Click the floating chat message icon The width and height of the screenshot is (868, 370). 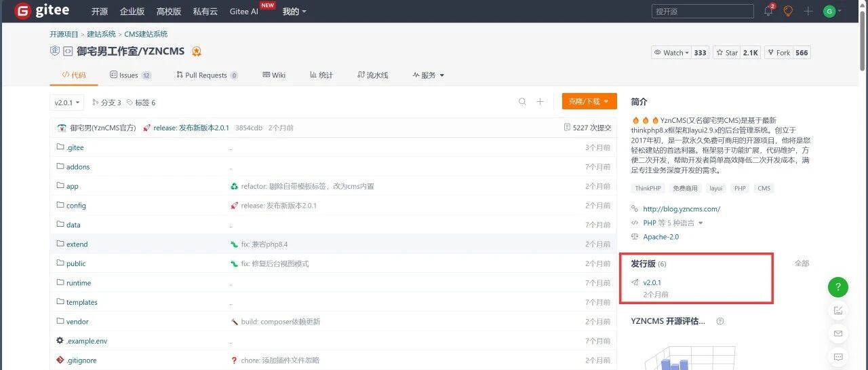(838, 356)
